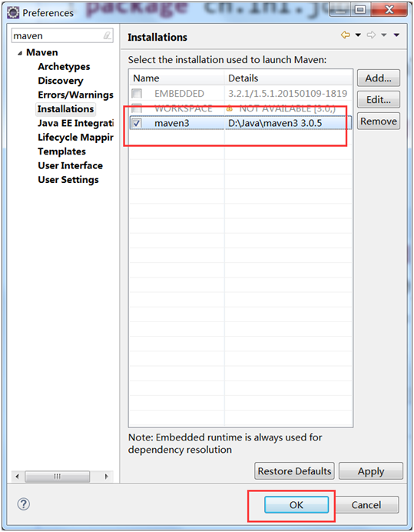Click the back navigation arrow icon
This screenshot has height=532, width=414.
click(x=345, y=35)
